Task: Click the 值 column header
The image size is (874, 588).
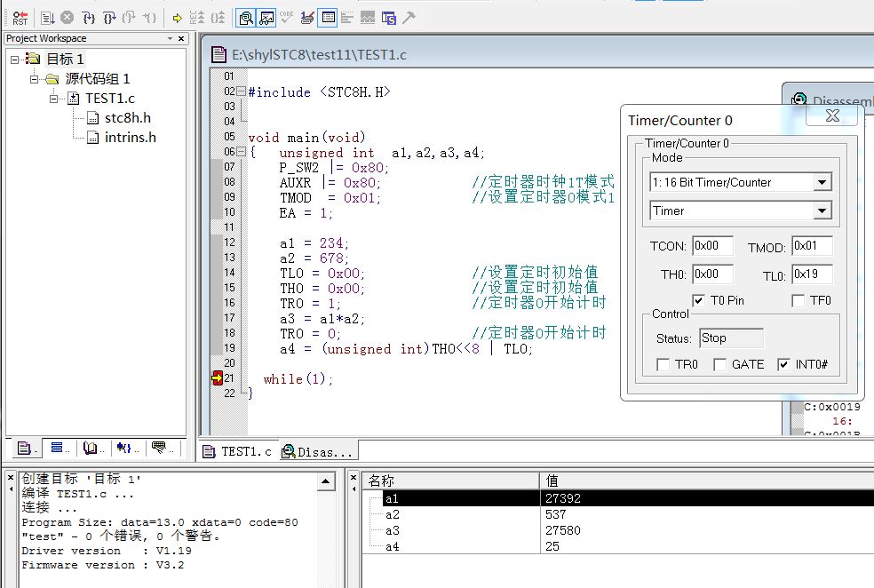Action: (707, 481)
